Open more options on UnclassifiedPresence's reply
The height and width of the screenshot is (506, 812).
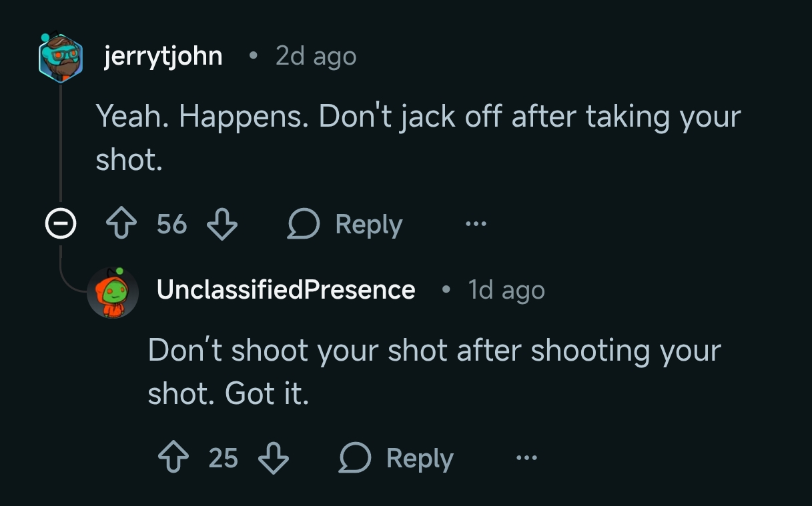tap(526, 459)
